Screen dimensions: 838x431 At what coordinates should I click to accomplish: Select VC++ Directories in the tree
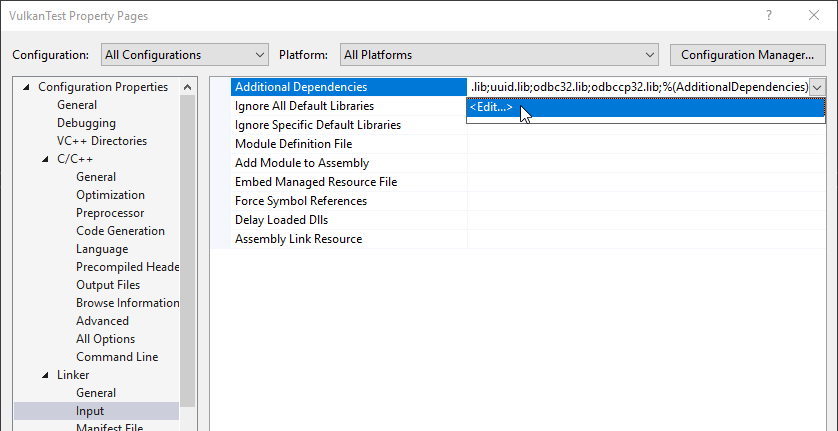(x=101, y=141)
